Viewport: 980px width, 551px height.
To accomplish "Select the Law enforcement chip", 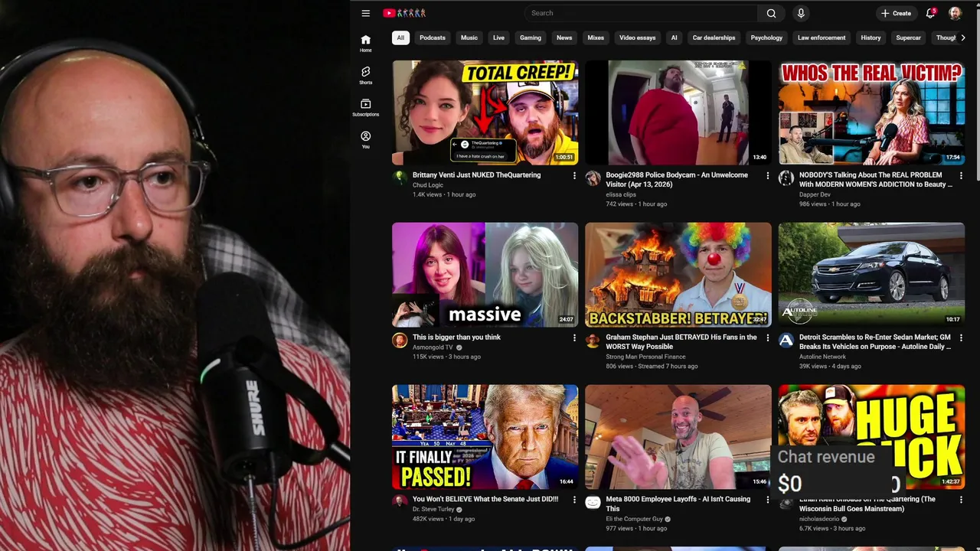I will (x=822, y=37).
